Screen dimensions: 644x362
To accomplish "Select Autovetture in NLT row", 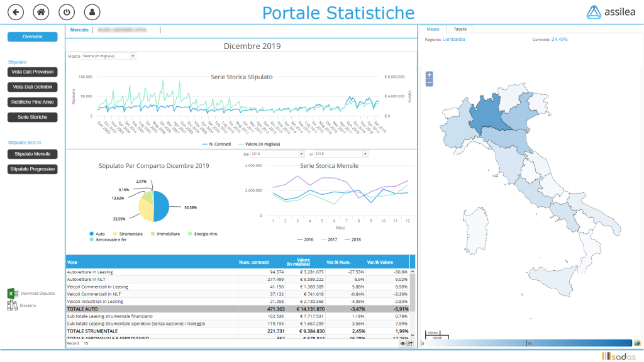I will [x=238, y=280].
